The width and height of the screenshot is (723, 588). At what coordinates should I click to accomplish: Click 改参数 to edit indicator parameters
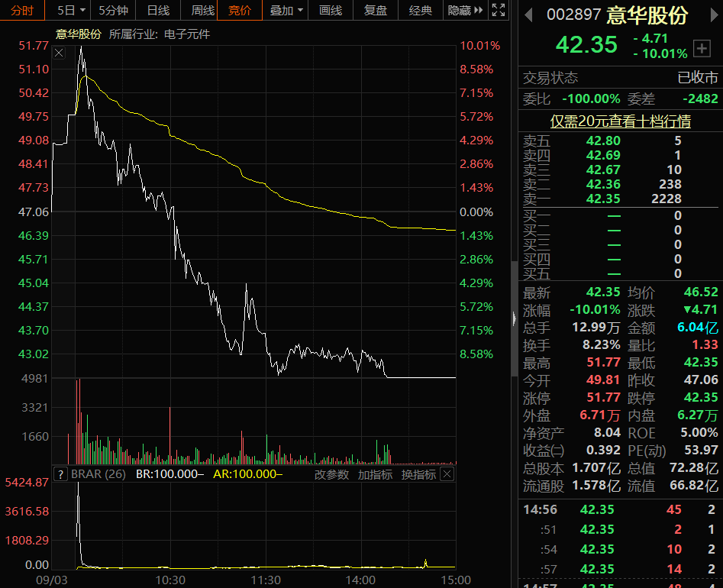click(x=331, y=474)
